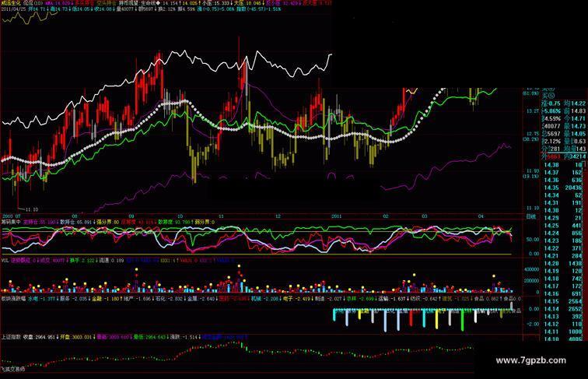Click the green bar in the sector bar chart

[462, 320]
